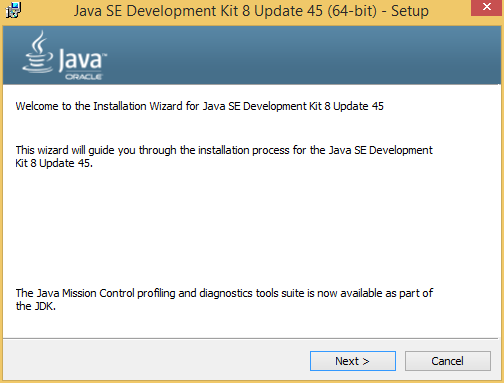Close the Setup window
The width and height of the screenshot is (504, 383).
pyautogui.click(x=486, y=7)
